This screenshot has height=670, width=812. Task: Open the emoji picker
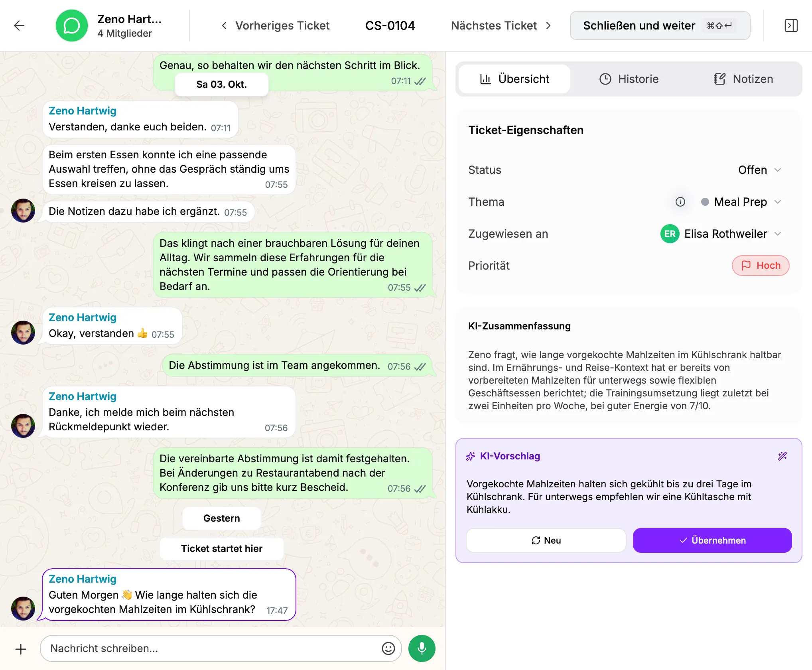pyautogui.click(x=388, y=648)
